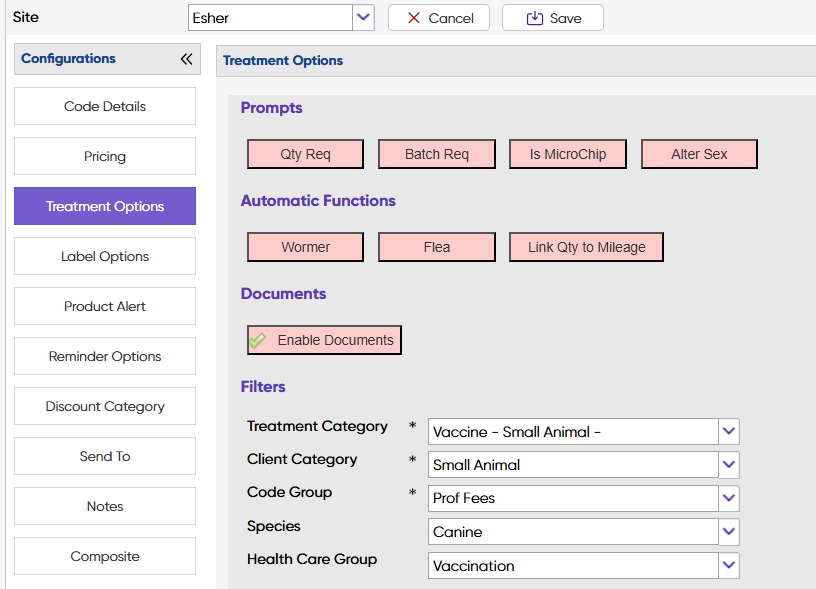Click the green checkmark on Enable Documents

coord(258,340)
